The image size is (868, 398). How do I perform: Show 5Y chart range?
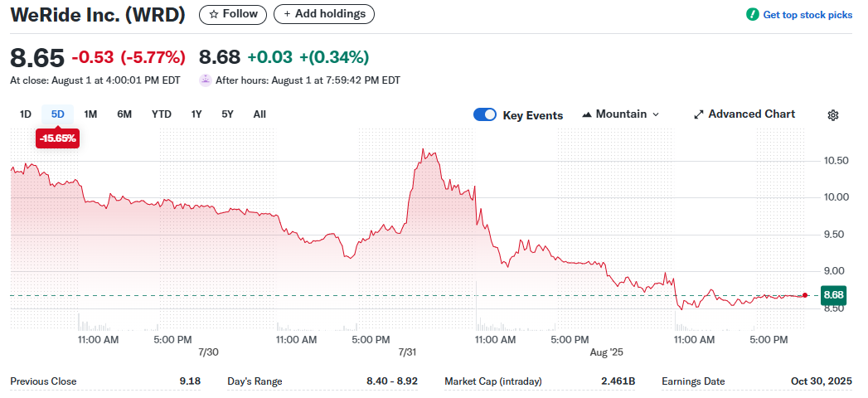click(227, 114)
